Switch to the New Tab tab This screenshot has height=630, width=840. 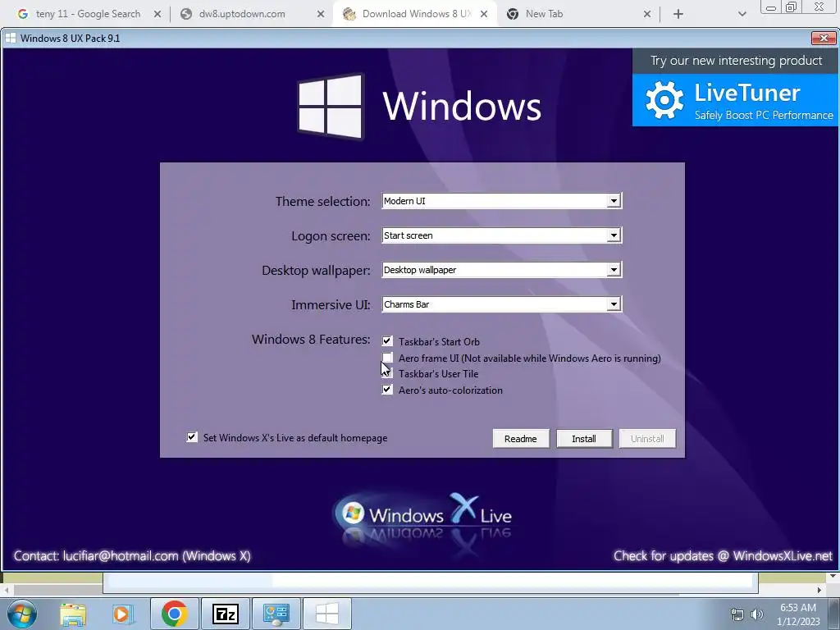click(544, 14)
